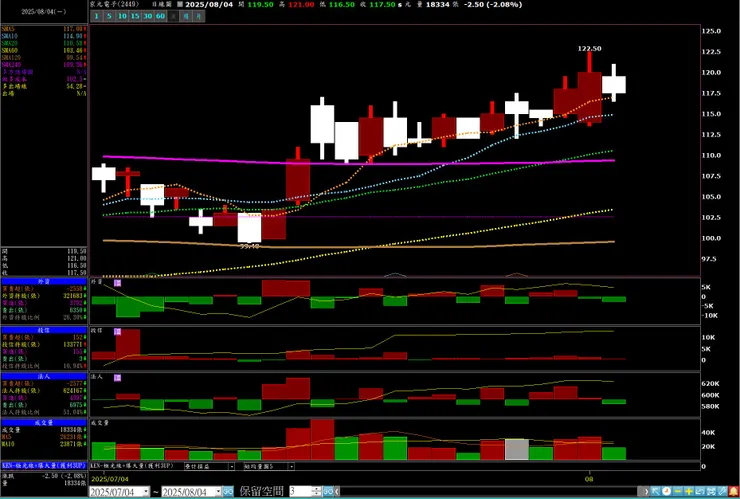
Task: Select the KEN- strategy header in left panel
Action: [x=44, y=465]
